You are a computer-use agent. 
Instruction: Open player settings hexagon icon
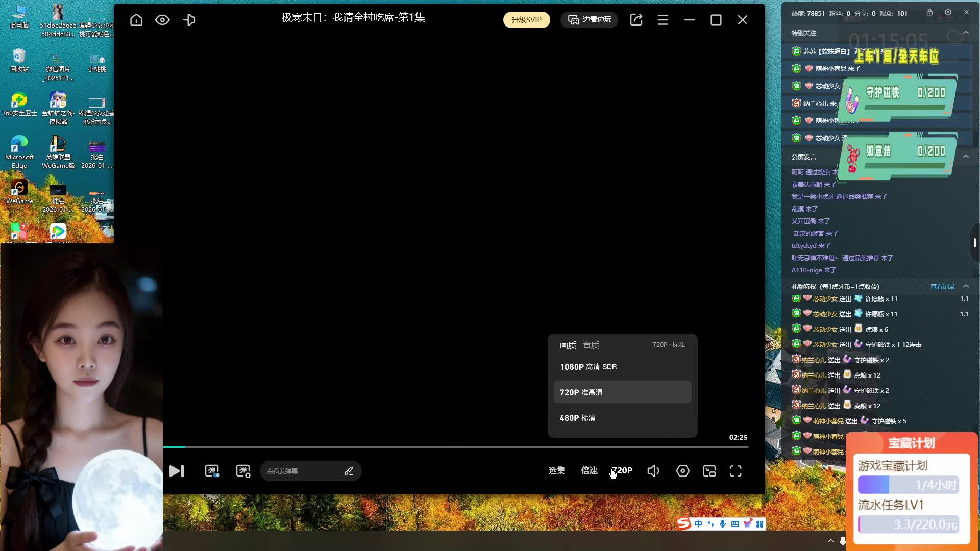682,471
